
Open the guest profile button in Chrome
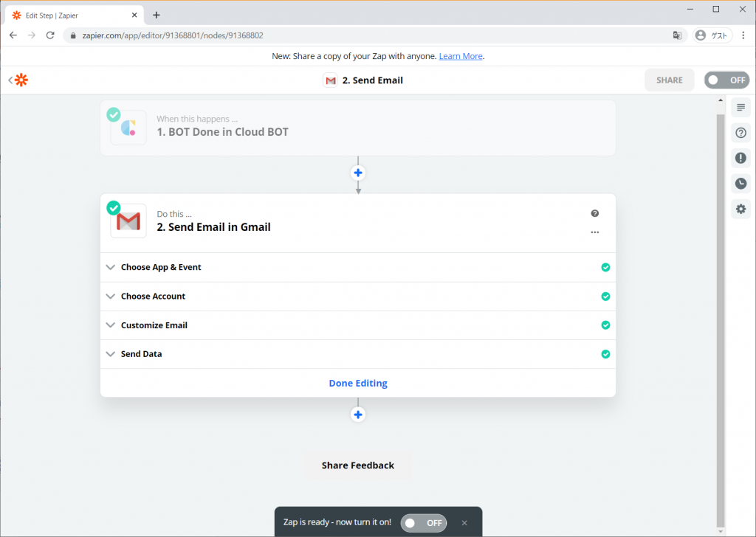pyautogui.click(x=712, y=35)
